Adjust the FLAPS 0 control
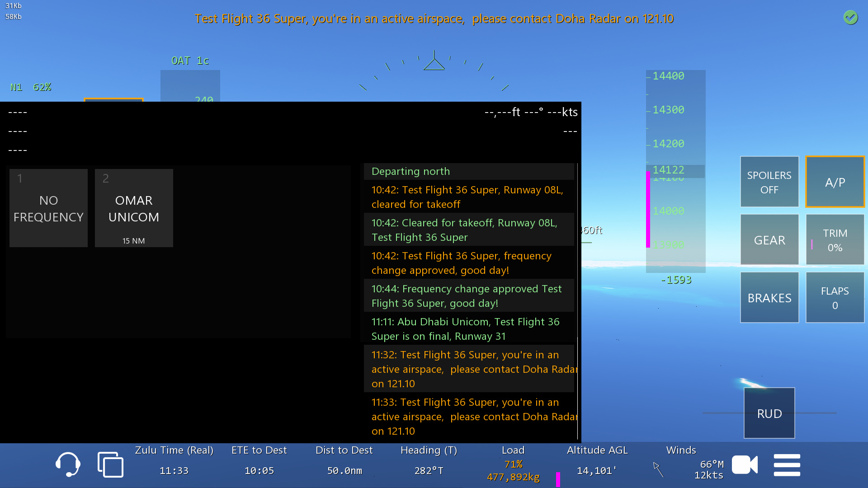 tap(835, 298)
